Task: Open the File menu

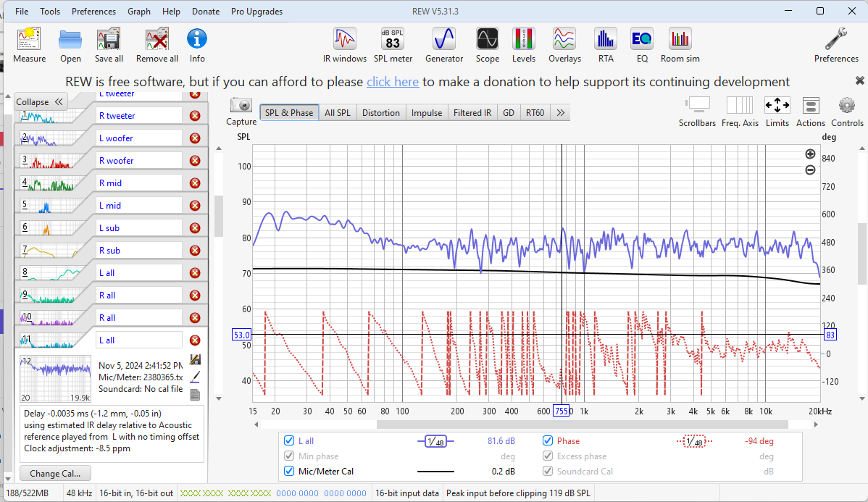Action: pos(22,11)
